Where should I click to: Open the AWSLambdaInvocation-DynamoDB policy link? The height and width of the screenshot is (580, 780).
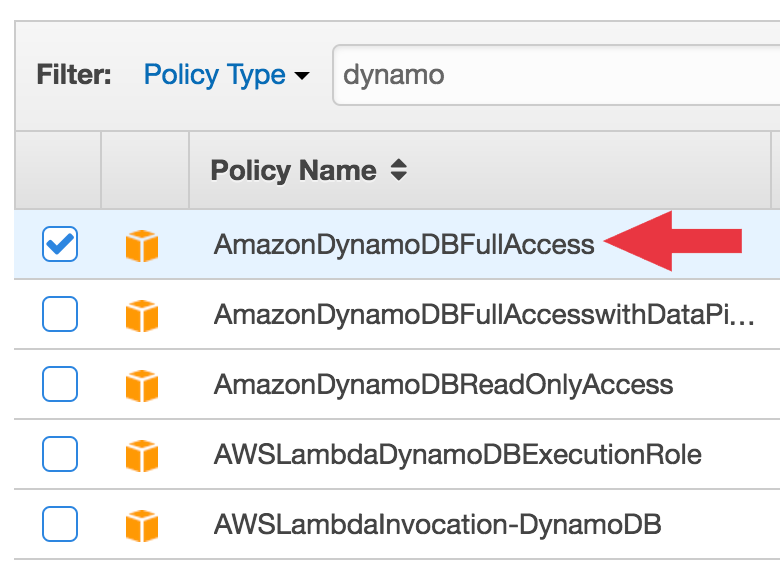point(438,525)
